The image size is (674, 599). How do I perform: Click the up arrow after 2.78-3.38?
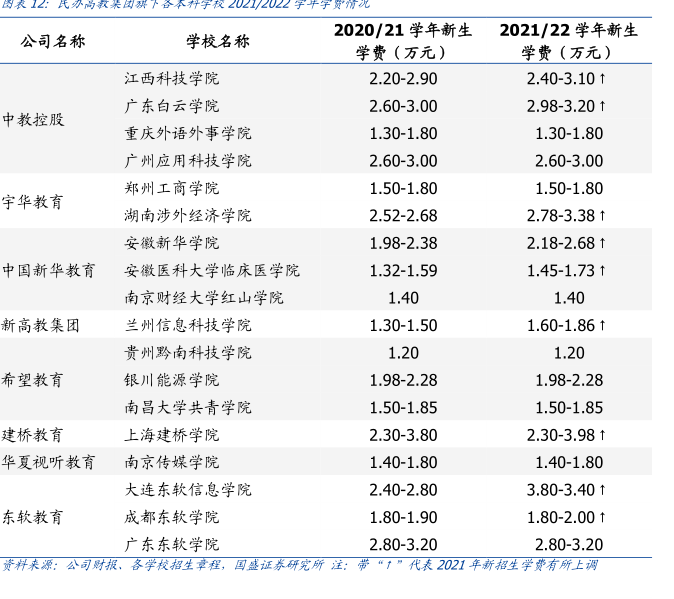point(603,216)
